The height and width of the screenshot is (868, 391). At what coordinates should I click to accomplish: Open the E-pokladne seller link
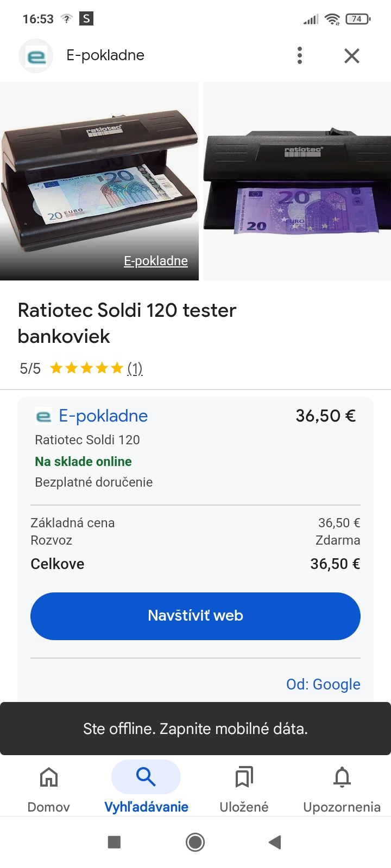click(103, 416)
